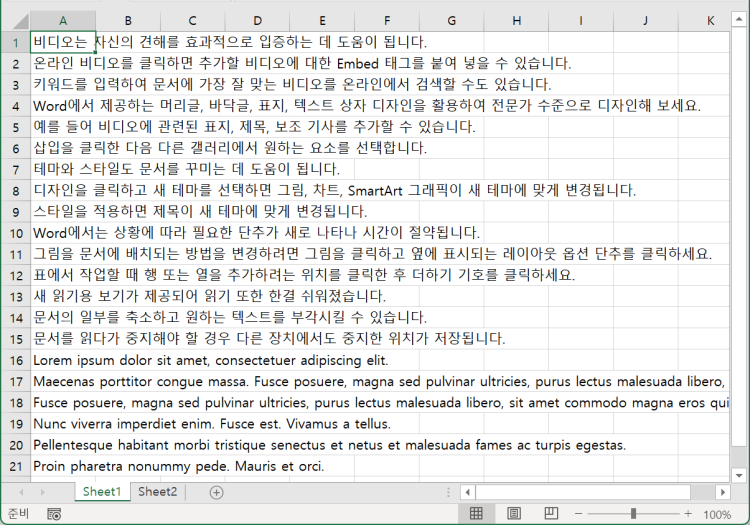Click cell with '비디오는 자신의 견해를' text
This screenshot has width=750, height=525.
(x=63, y=42)
